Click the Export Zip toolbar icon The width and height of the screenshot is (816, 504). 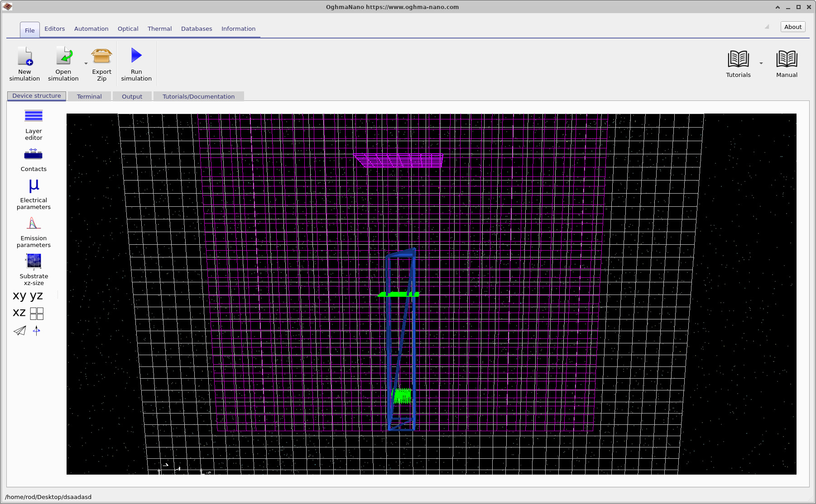[101, 57]
